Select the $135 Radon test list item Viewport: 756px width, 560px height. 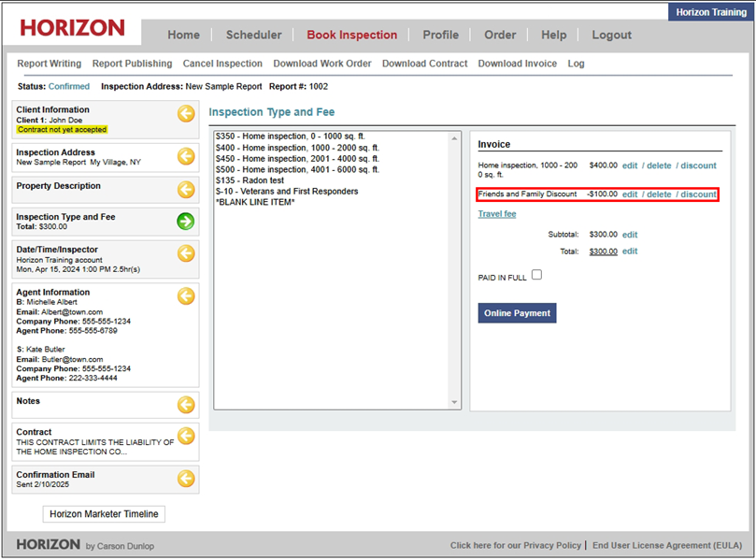click(x=250, y=180)
